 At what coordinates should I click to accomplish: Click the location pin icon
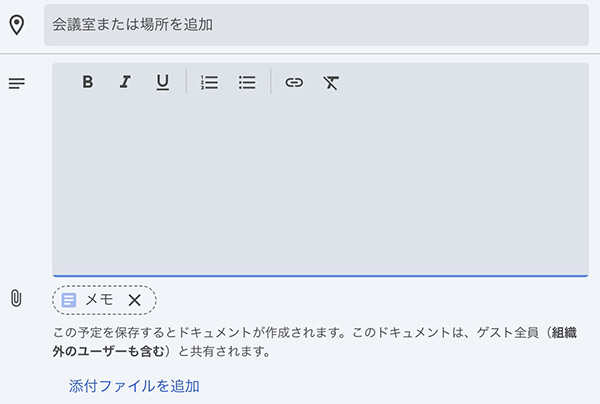point(16,25)
